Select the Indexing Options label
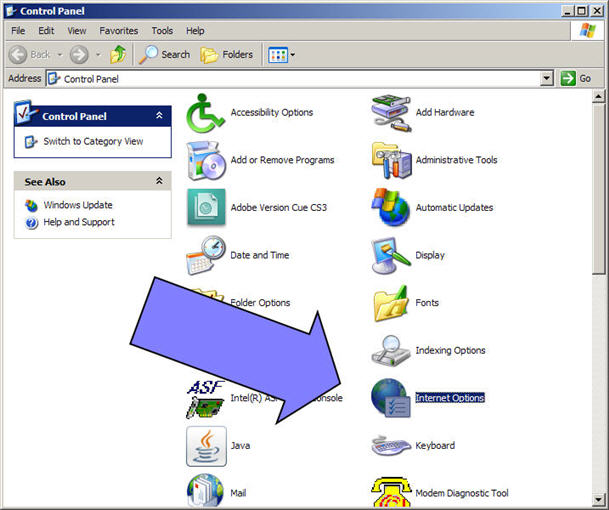 click(x=450, y=350)
